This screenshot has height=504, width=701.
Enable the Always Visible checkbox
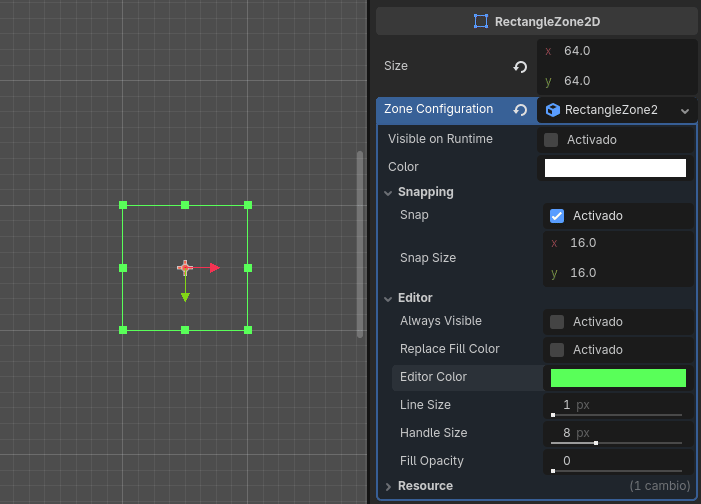tap(557, 322)
